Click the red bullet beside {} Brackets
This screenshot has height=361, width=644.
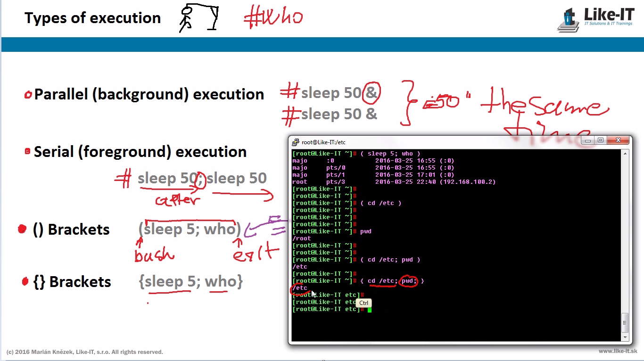click(25, 282)
